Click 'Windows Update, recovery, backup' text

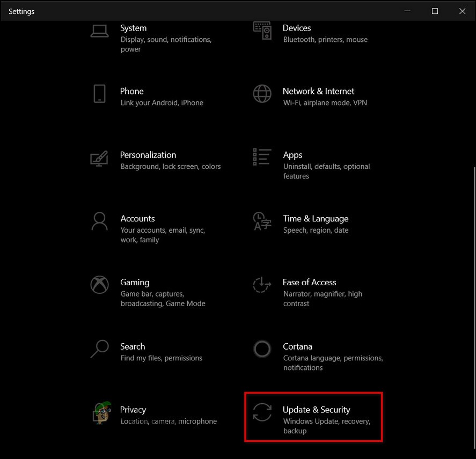pos(327,426)
